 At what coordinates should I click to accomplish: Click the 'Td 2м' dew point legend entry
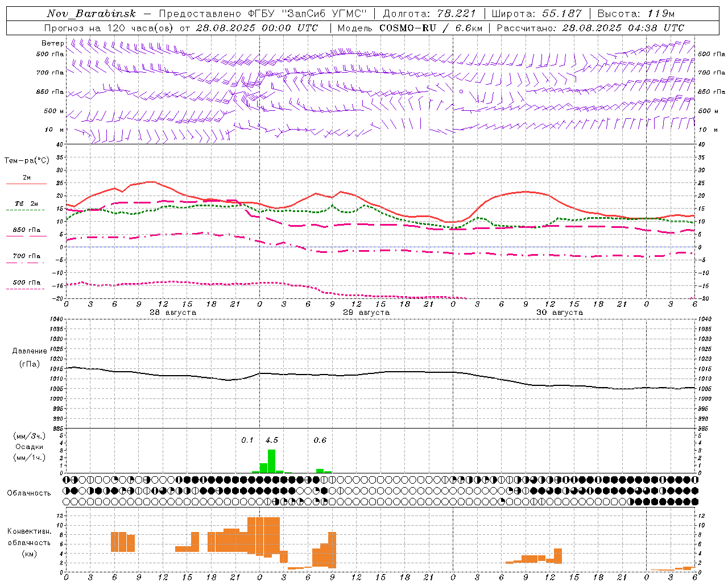(x=27, y=203)
